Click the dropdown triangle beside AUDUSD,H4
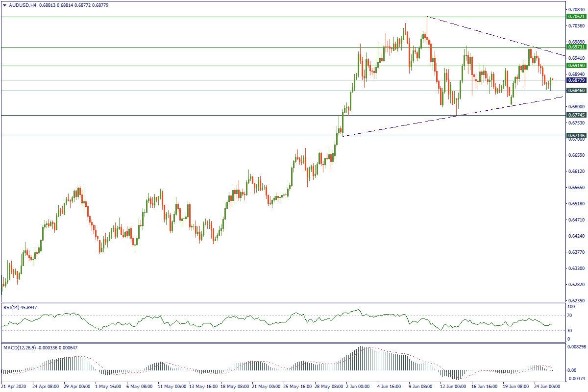Screen dimensions: 588x392 4,5
